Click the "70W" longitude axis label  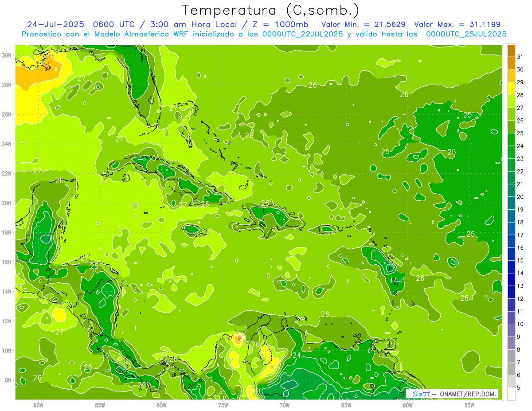coord(285,405)
